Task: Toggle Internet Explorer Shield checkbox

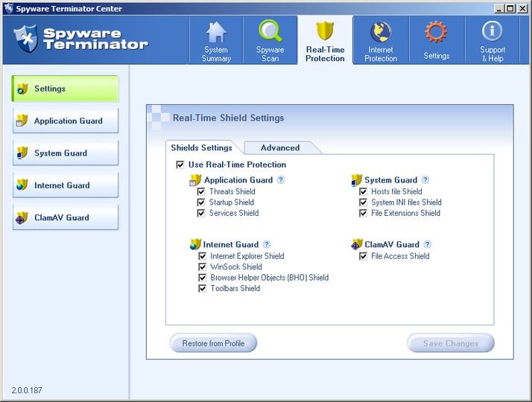Action: (x=202, y=256)
